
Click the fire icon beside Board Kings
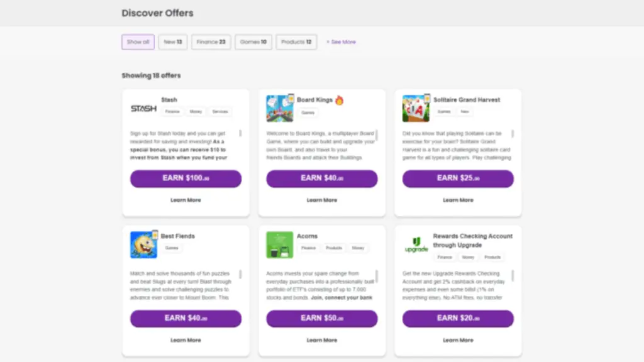pyautogui.click(x=339, y=100)
